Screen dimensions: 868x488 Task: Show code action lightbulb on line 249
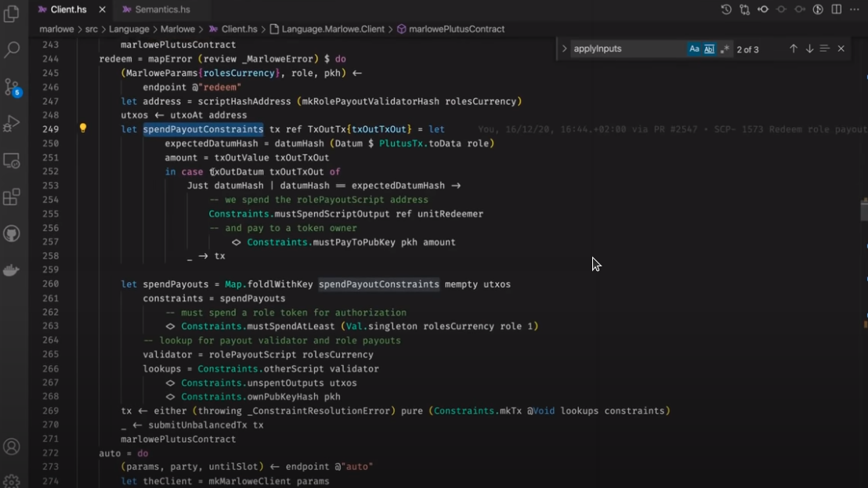pyautogui.click(x=83, y=128)
